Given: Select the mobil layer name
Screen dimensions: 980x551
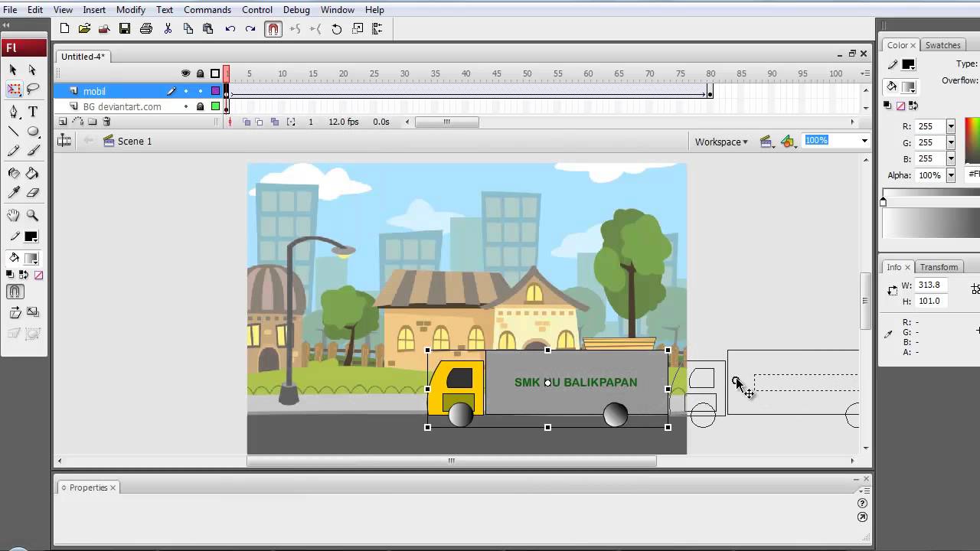Looking at the screenshot, I should (x=94, y=91).
